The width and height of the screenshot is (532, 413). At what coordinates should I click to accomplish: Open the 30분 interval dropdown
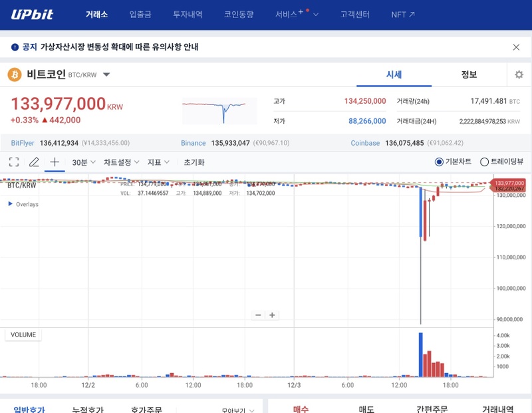[x=84, y=162]
